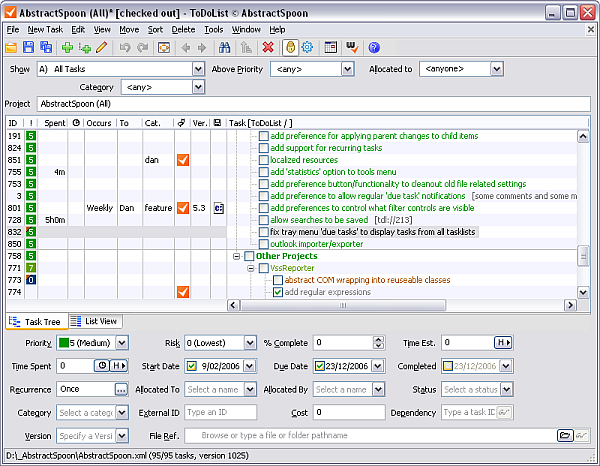Screen dimensions: 600x466
Task: Open a tasklist with the folder icon
Action: pos(11,47)
